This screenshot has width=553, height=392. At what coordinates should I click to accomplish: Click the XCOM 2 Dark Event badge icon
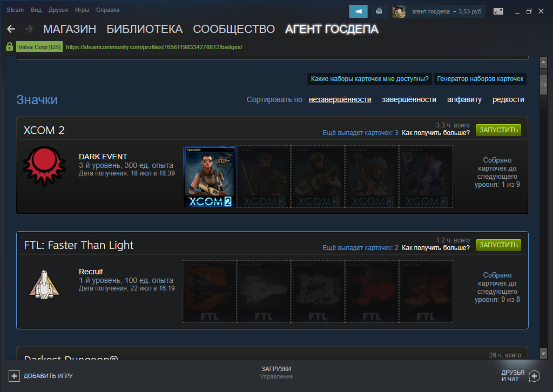click(x=44, y=166)
